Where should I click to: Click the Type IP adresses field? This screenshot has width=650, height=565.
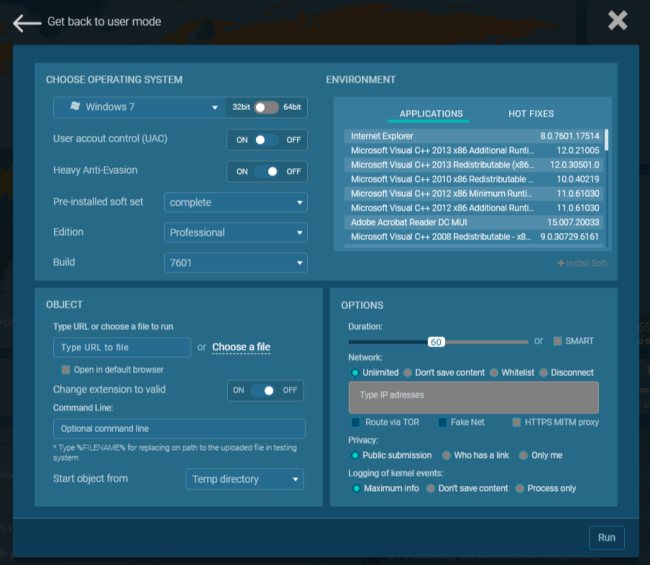point(473,398)
